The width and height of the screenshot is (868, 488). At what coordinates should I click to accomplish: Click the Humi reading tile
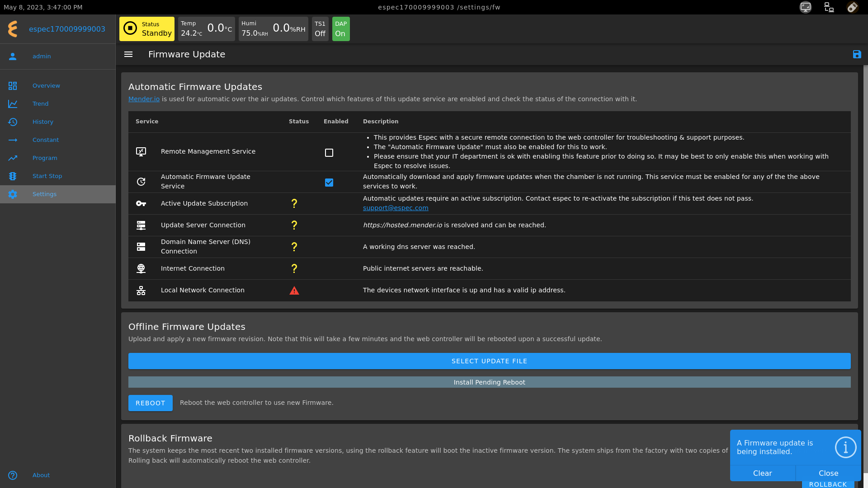point(273,29)
